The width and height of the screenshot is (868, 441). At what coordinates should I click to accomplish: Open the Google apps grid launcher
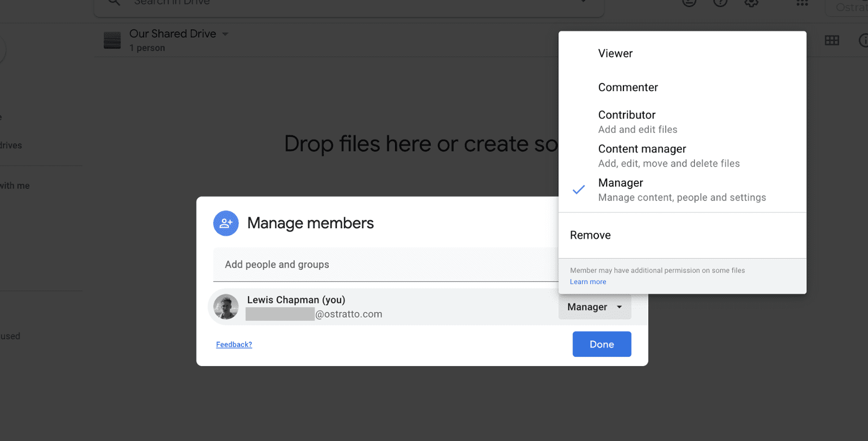click(x=802, y=3)
